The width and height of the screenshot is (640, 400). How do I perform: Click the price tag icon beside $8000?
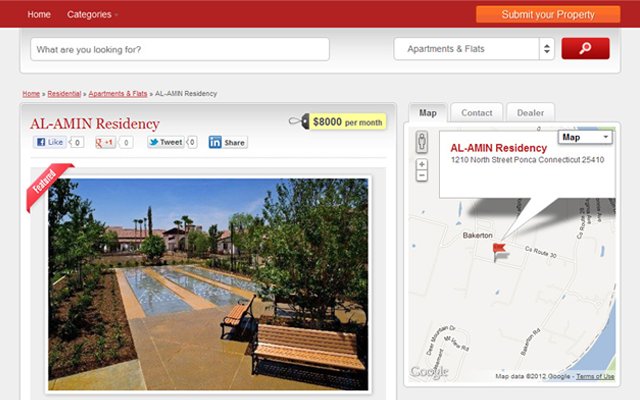pos(299,121)
